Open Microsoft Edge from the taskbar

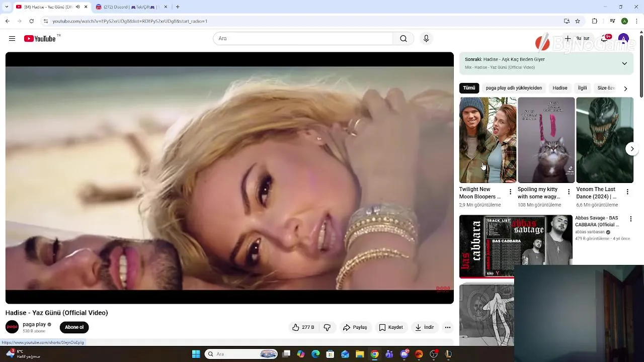[315, 354]
